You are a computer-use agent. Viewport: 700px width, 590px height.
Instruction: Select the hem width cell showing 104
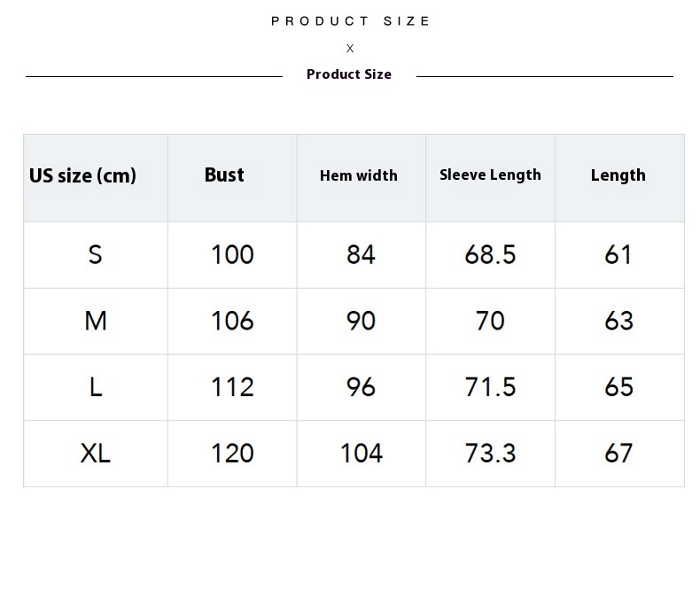[361, 454]
